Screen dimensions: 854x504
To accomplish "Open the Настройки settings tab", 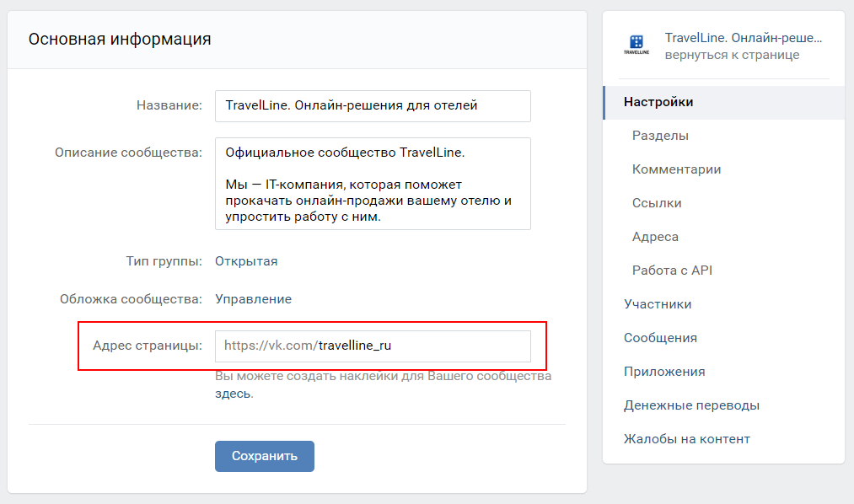I will (x=658, y=102).
